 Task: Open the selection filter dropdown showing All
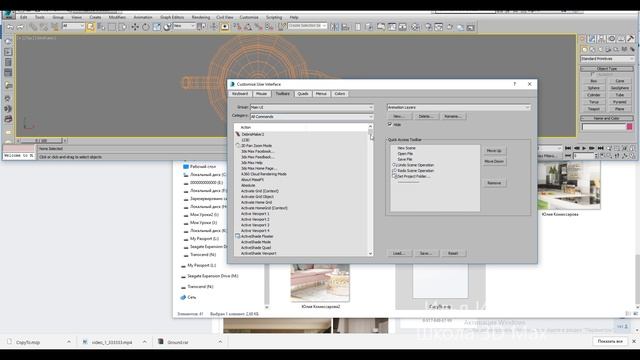[73, 26]
